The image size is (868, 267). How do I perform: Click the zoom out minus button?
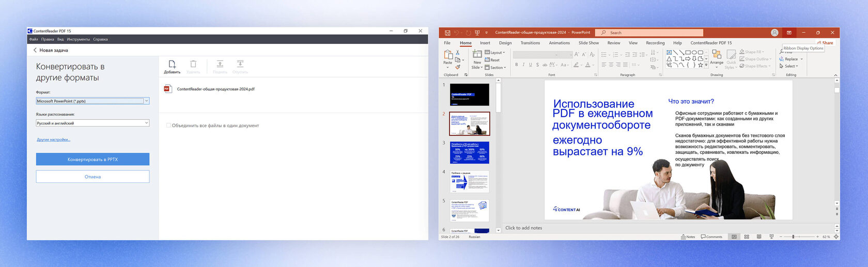click(x=781, y=237)
